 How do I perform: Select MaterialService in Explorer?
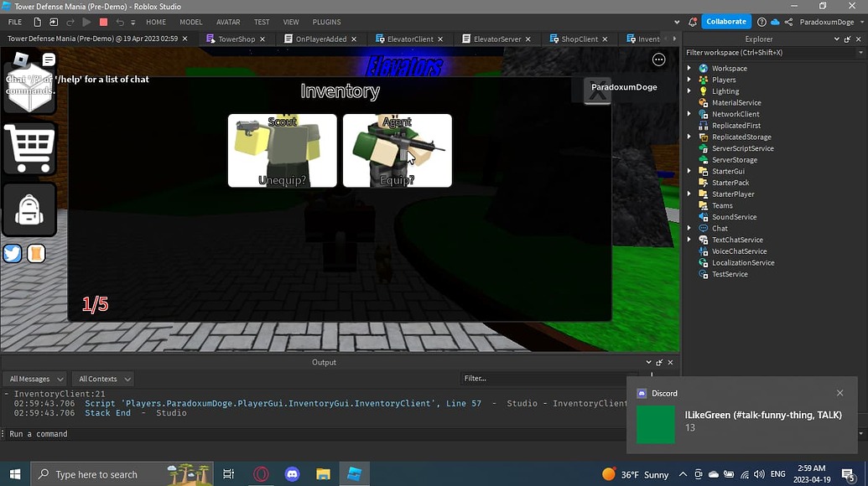[736, 103]
